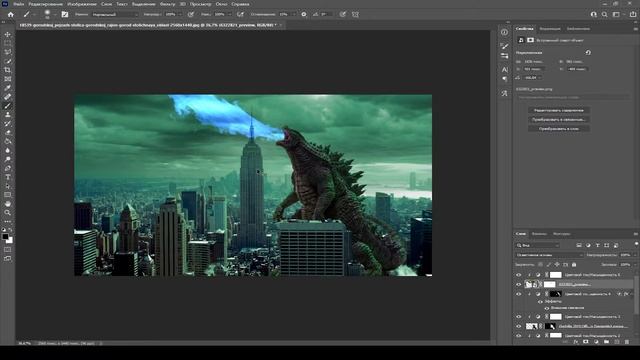This screenshot has height=360, width=640.
Task: Click the Hue/Saturation 6 layer mask thumbnail
Action: point(556,275)
